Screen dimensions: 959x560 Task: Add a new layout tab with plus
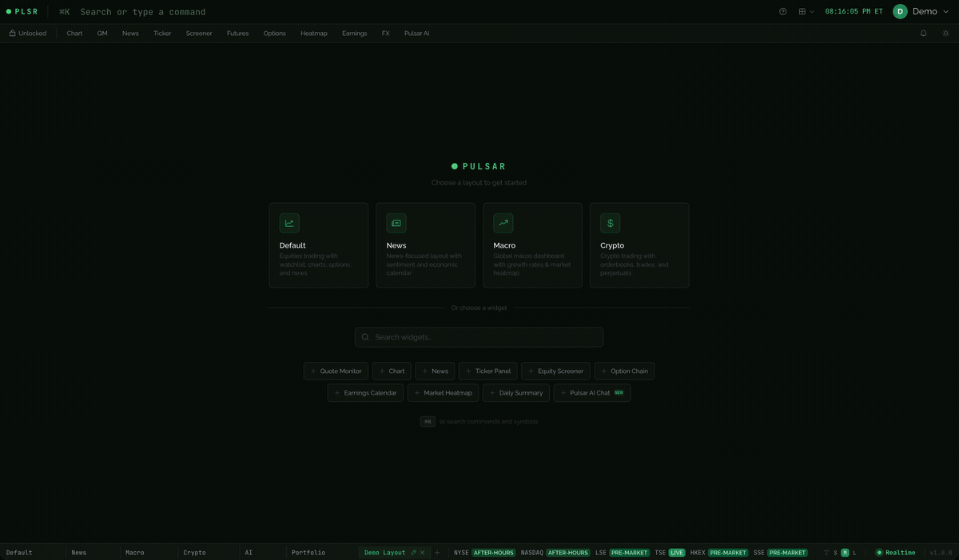pyautogui.click(x=437, y=553)
